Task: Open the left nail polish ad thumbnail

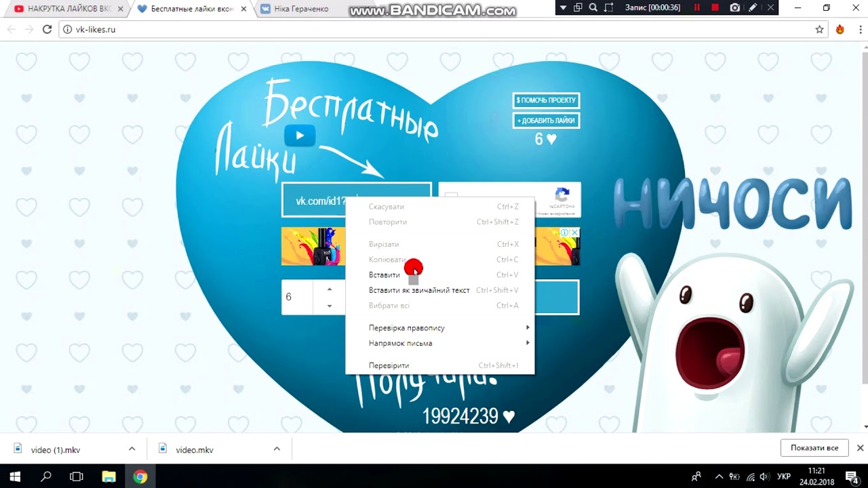Action: coord(314,246)
